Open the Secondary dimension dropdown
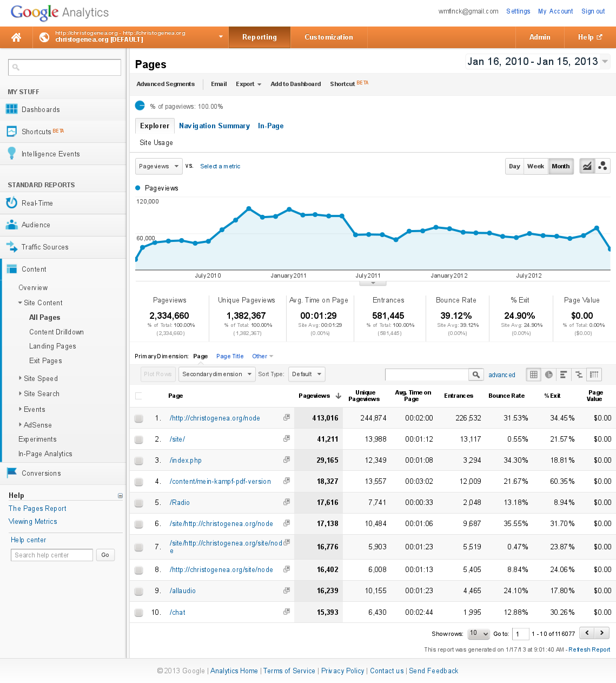This screenshot has width=616, height=683. pos(217,375)
